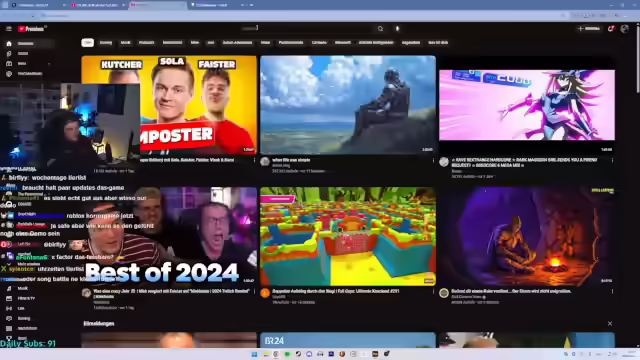
Task: Open options menu for the pink anime video
Action: [612, 160]
